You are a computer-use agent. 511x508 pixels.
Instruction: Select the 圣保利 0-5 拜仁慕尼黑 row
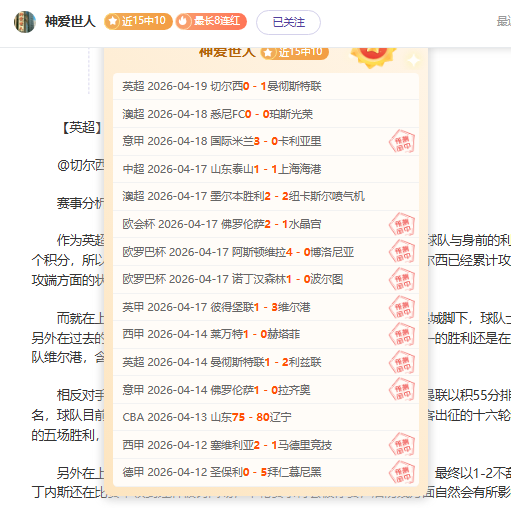click(x=266, y=472)
